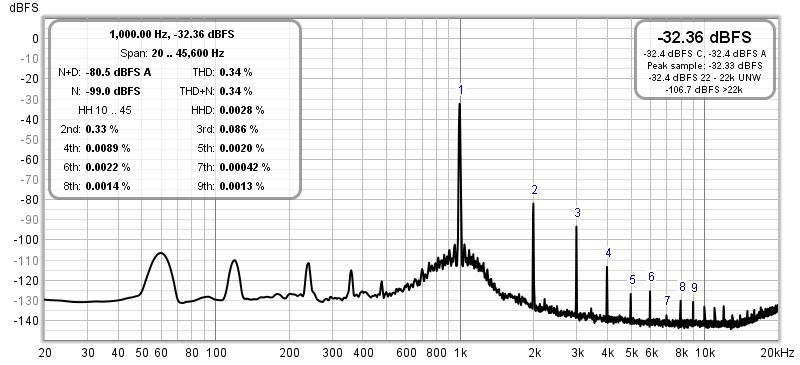Select the "N+D: -80.5 dBFS A" reading
800x365 pixels.
(105, 72)
